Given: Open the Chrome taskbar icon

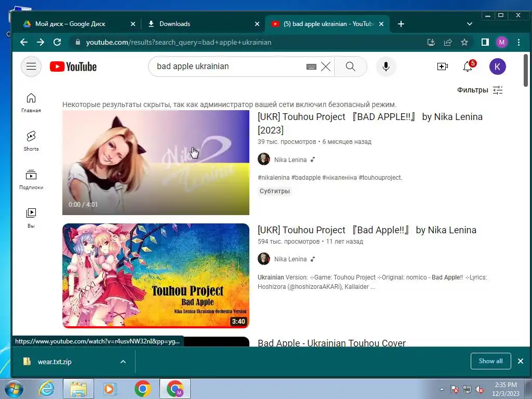Looking at the screenshot, I should pos(142,389).
